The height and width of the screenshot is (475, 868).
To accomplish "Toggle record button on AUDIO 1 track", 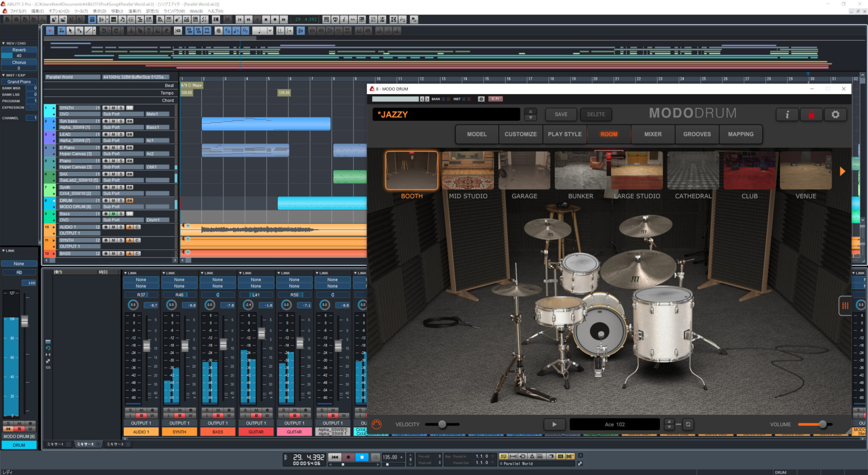I will [106, 227].
